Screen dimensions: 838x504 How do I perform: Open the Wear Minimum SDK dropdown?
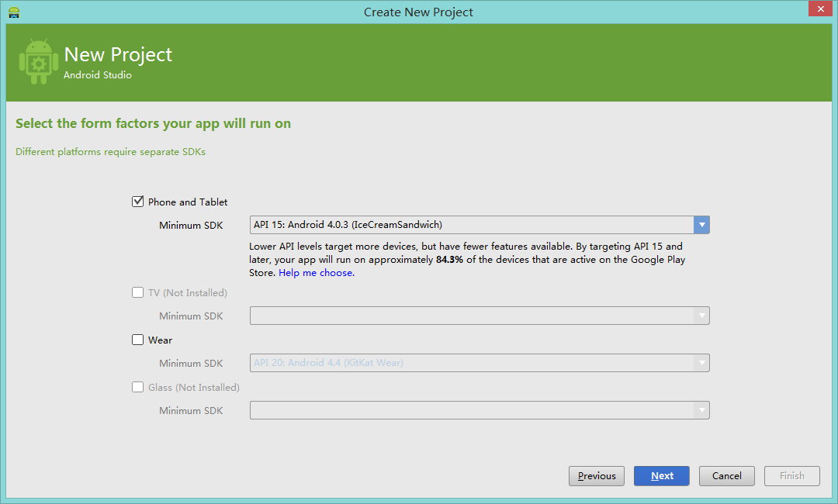[701, 363]
